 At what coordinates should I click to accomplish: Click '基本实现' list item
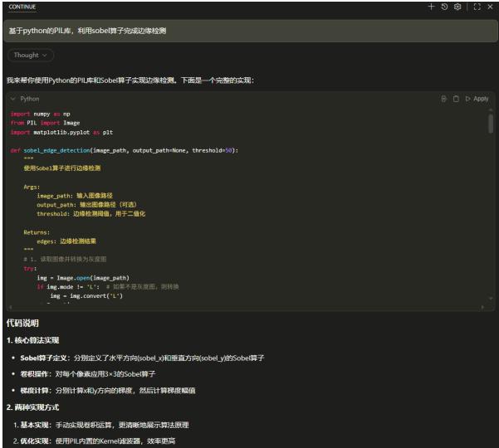point(101,425)
